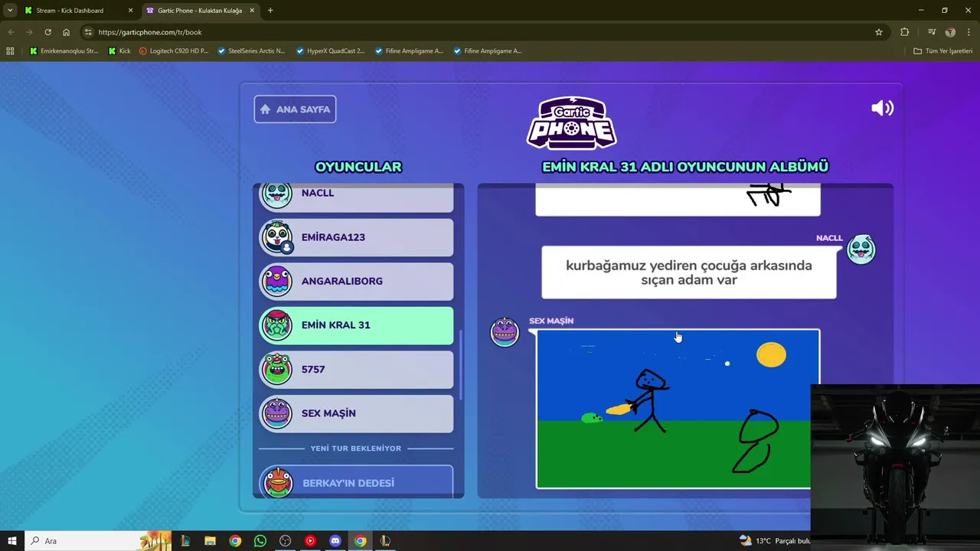Click 5757's frog avatar
This screenshot has width=980, height=551.
[276, 369]
